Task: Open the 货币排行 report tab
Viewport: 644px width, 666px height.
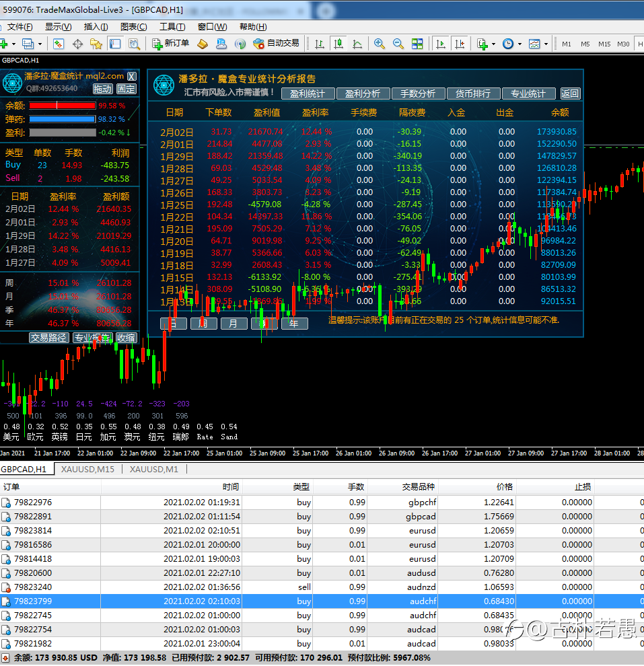Action: [x=473, y=94]
